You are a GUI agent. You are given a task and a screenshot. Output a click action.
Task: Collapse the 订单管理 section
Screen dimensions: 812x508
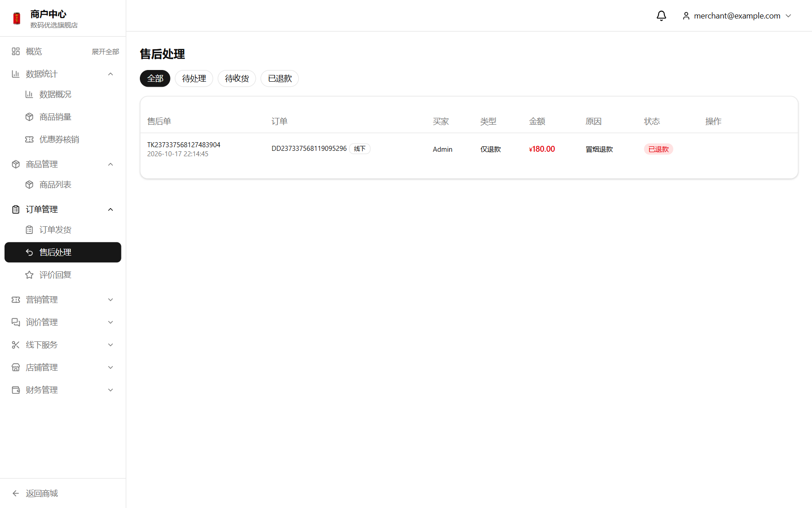coord(111,210)
